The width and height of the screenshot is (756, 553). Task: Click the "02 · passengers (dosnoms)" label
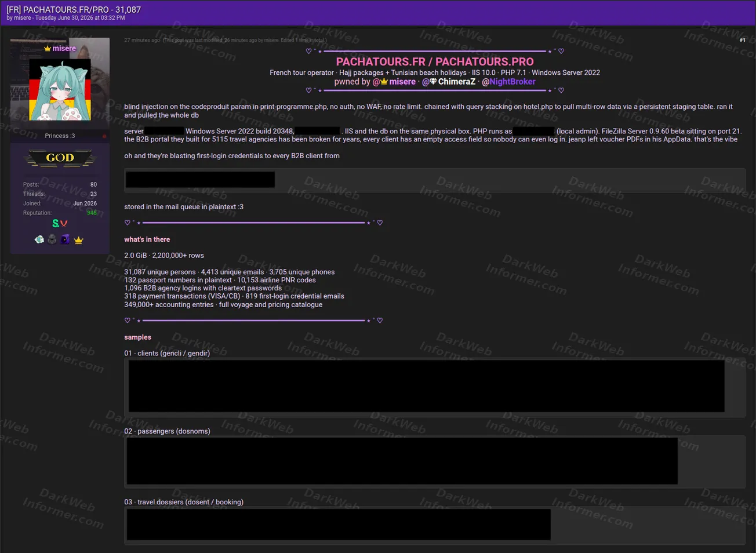[x=167, y=431]
